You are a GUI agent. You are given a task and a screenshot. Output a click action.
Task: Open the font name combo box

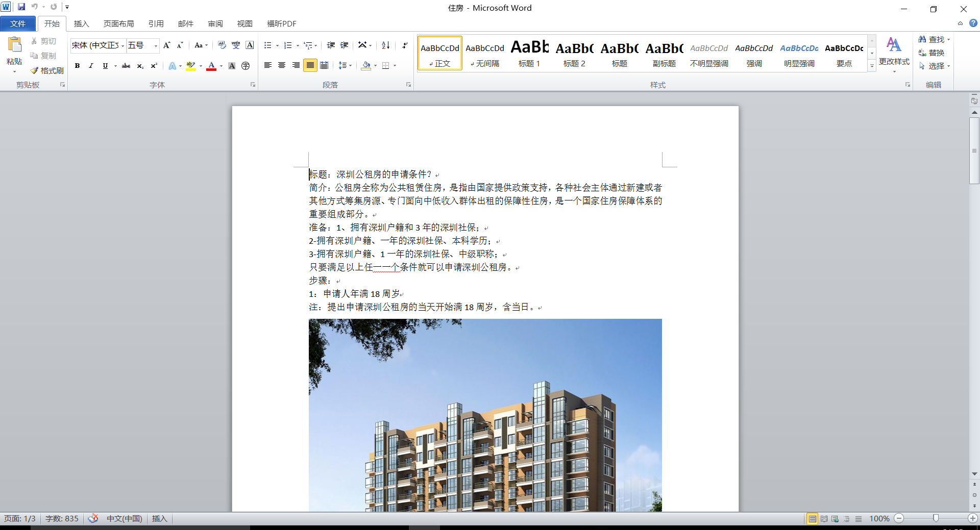[98, 45]
